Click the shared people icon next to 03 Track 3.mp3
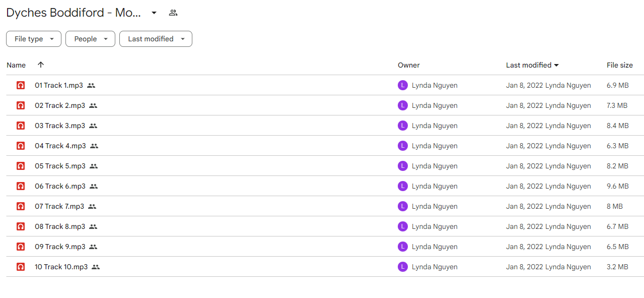Image resolution: width=644 pixels, height=298 pixels. click(93, 126)
